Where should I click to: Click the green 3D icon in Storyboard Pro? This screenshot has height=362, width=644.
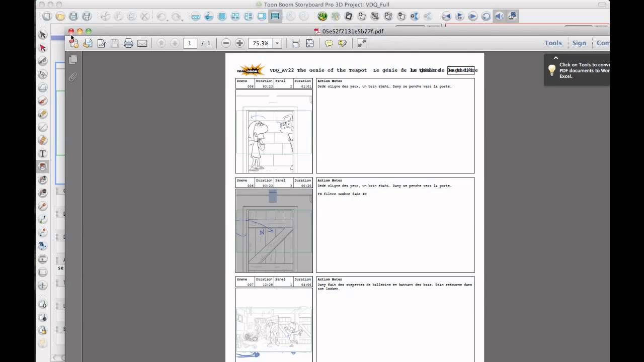[322, 17]
